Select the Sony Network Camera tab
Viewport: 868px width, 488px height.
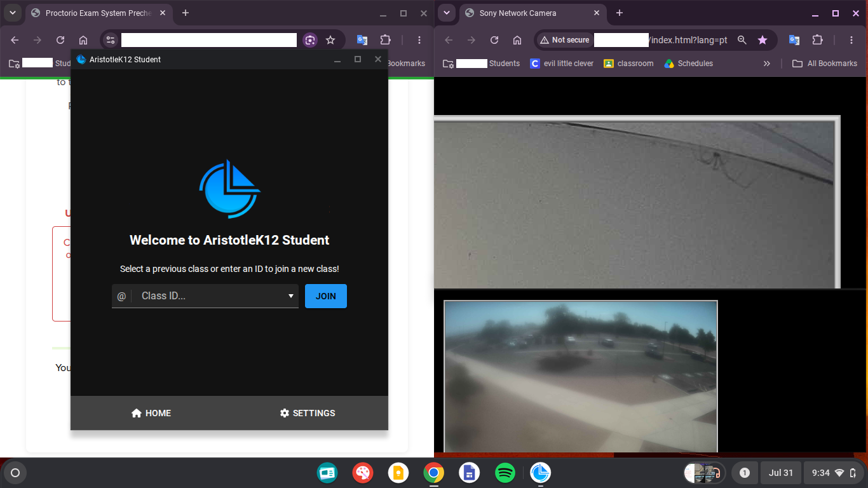[x=532, y=13]
